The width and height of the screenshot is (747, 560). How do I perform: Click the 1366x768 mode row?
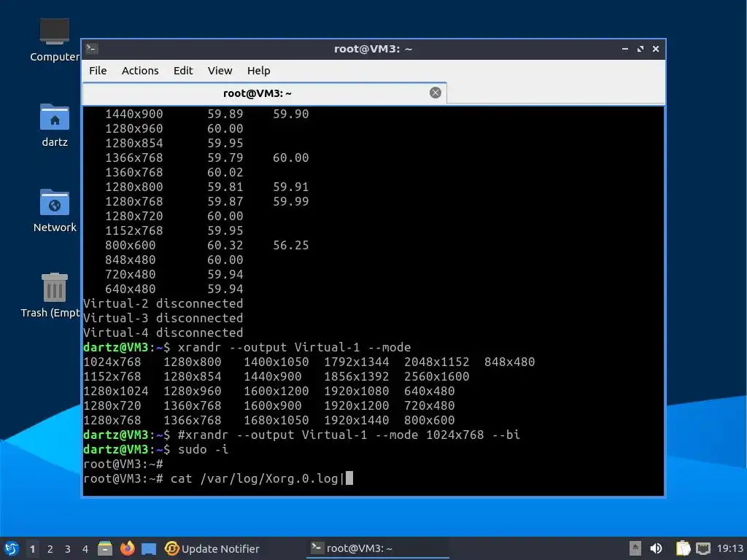click(x=206, y=157)
